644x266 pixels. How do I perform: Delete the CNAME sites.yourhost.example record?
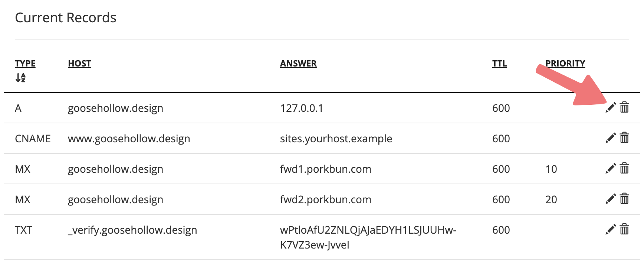coord(625,138)
